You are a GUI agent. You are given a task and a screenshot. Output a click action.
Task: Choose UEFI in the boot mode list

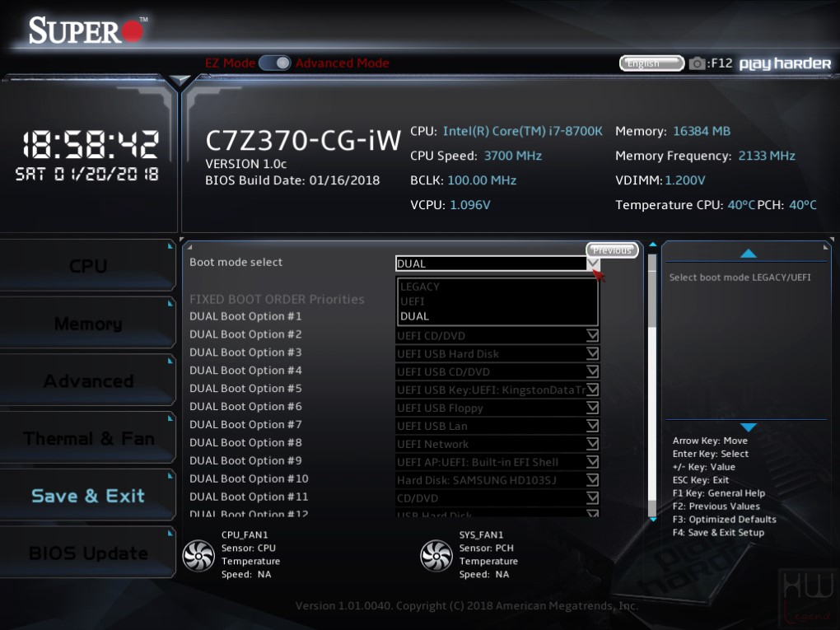coord(412,301)
